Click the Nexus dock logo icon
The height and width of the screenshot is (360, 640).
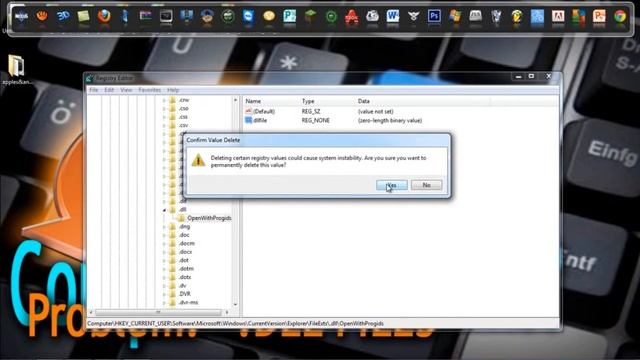[x=21, y=16]
